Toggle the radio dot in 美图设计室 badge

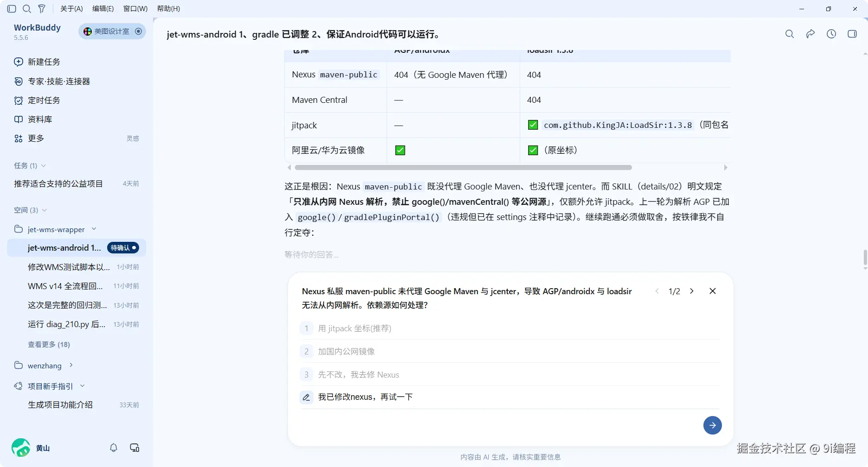tap(138, 32)
